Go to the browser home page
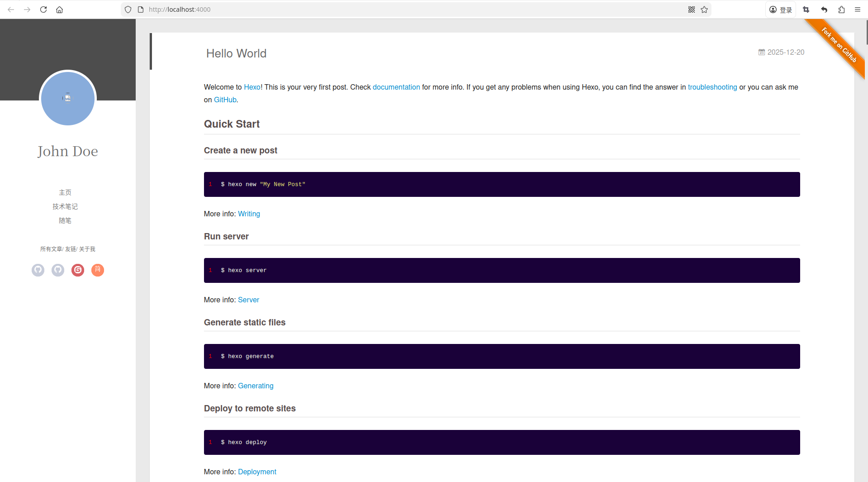Viewport: 868px width, 482px height. pyautogui.click(x=59, y=10)
